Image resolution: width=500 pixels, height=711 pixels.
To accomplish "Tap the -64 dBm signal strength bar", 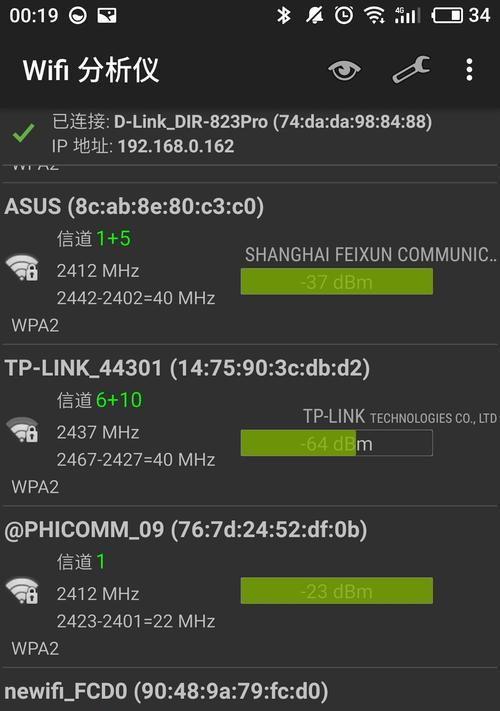I will (x=336, y=443).
